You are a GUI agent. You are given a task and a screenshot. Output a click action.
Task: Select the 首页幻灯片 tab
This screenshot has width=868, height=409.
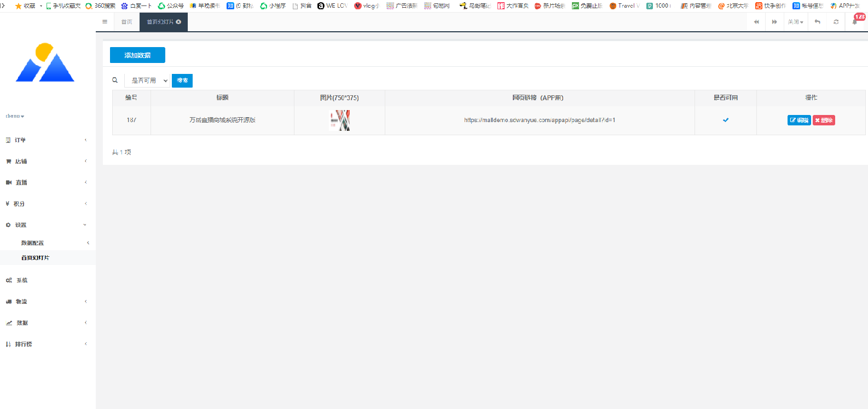coord(160,22)
